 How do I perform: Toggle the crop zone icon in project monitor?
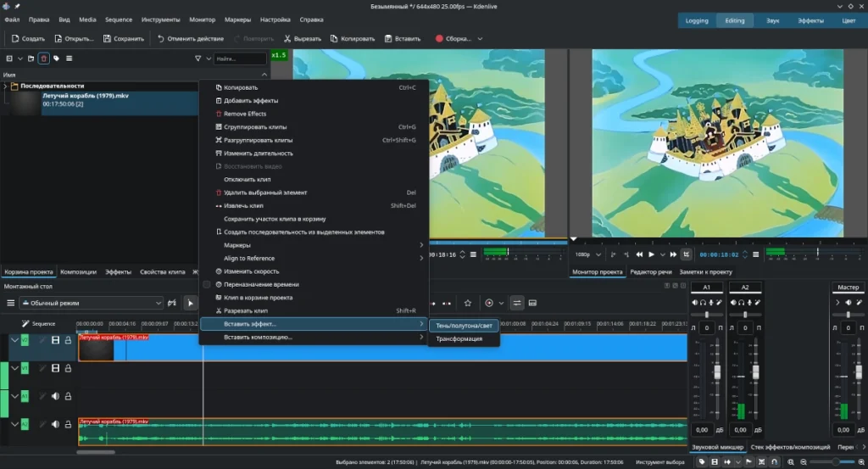(687, 254)
